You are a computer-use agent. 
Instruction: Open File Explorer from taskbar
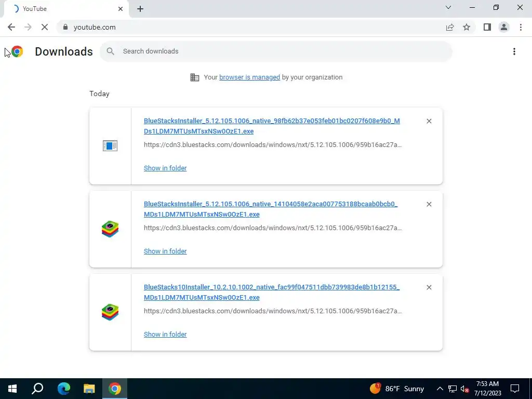tap(89, 389)
